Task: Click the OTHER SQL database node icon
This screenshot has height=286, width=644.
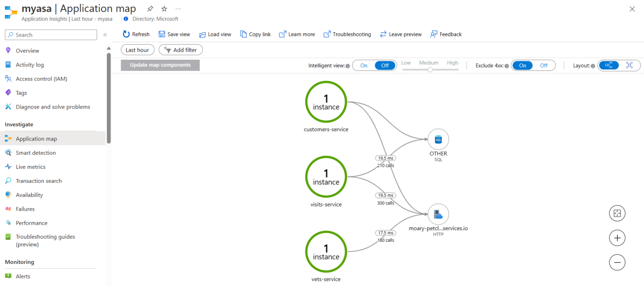Action: click(x=438, y=140)
